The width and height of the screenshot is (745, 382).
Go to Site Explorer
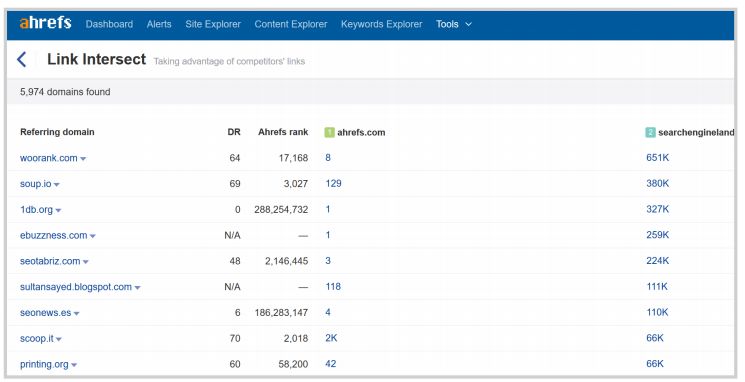(213, 24)
